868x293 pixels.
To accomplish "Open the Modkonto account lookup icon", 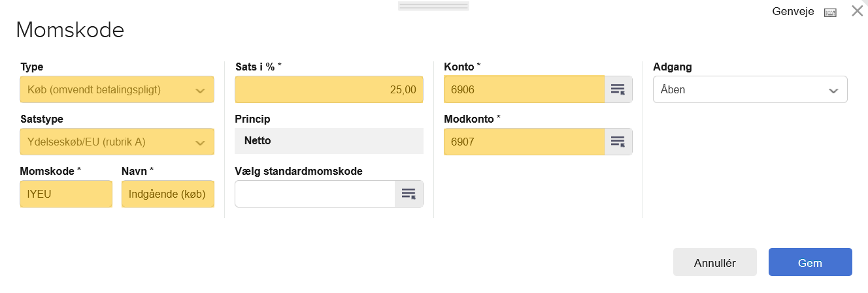I will (618, 142).
